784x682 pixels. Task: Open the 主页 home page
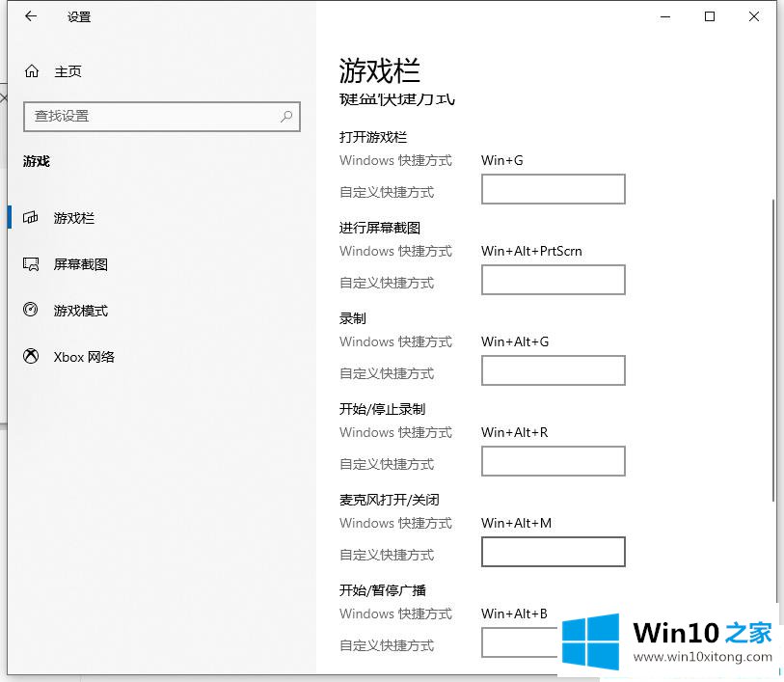coord(68,71)
